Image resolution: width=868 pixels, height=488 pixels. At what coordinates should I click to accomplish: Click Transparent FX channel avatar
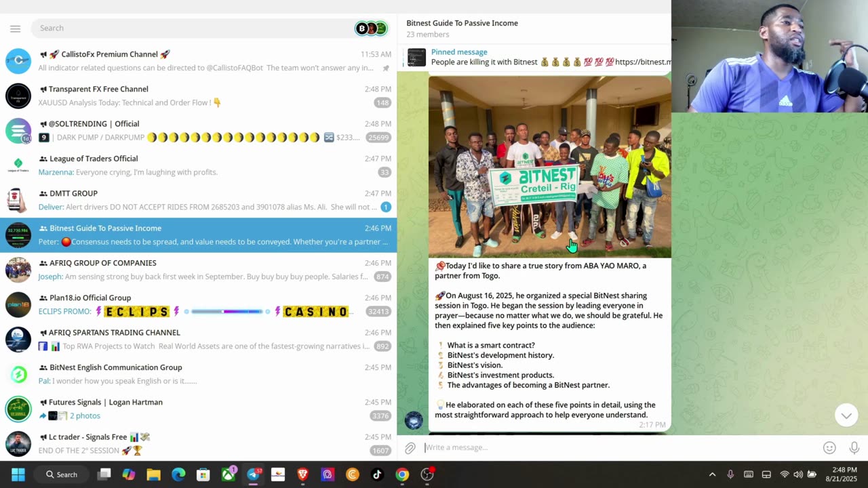(18, 96)
